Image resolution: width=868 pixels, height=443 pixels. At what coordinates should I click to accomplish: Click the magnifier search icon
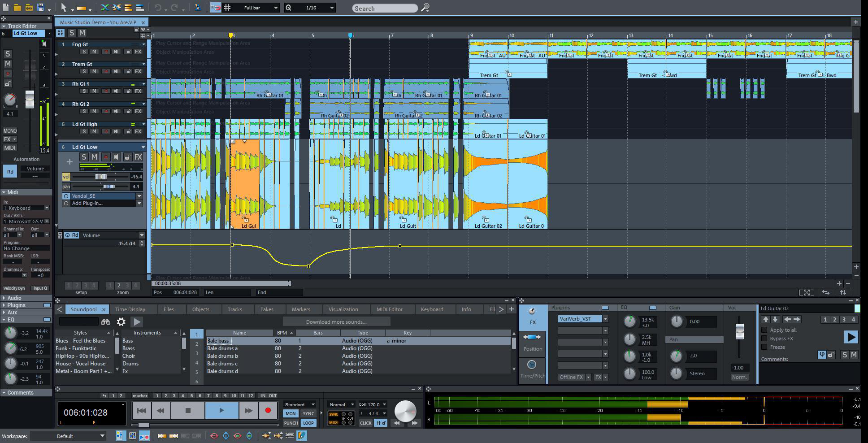[x=425, y=8]
